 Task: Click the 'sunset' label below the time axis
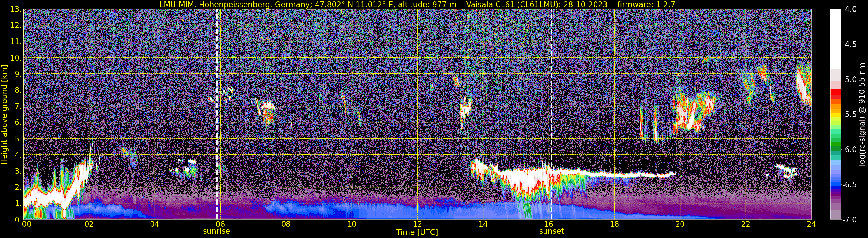pos(552,231)
